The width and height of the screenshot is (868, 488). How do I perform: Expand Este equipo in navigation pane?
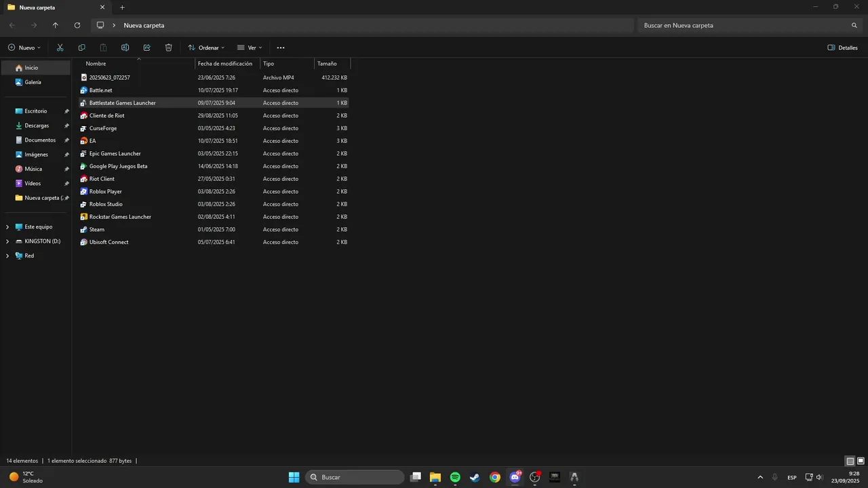(x=7, y=227)
